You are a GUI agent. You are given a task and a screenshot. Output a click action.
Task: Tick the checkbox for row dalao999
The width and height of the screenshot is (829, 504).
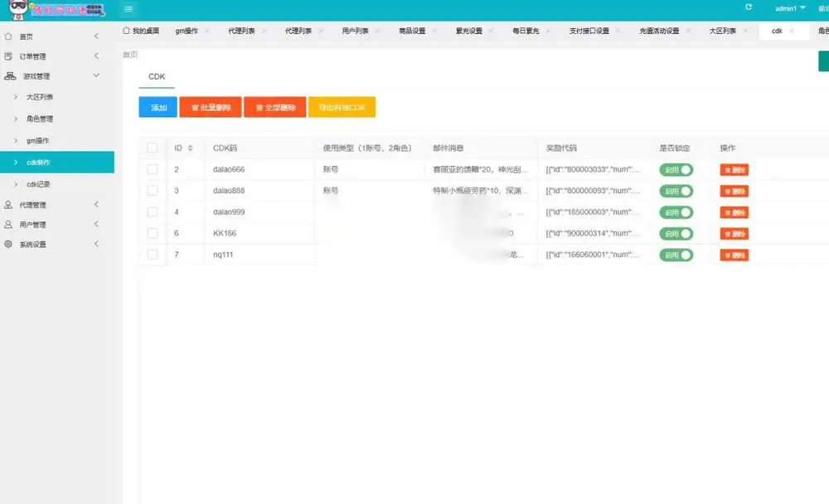153,212
